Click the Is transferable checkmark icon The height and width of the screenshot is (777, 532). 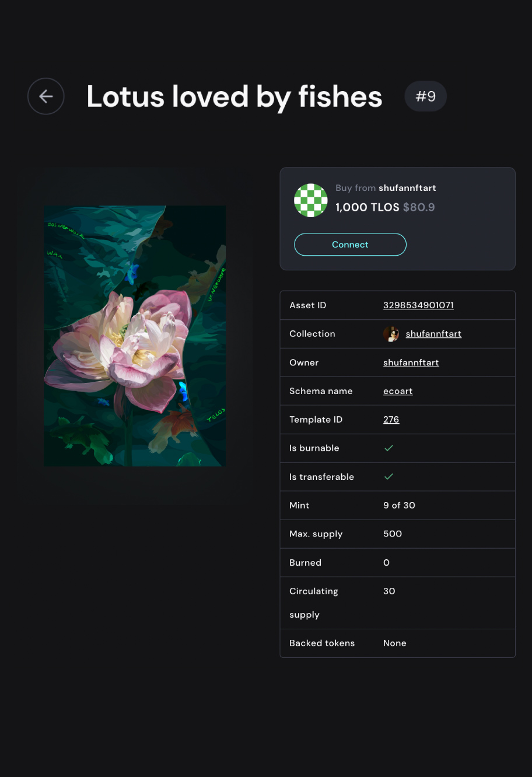[x=388, y=477]
